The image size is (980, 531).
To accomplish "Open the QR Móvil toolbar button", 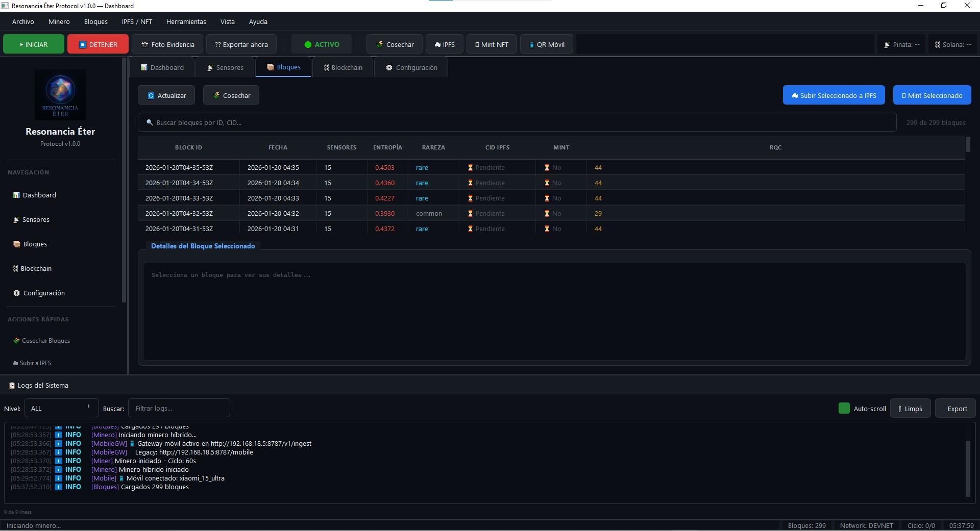I will pyautogui.click(x=547, y=44).
